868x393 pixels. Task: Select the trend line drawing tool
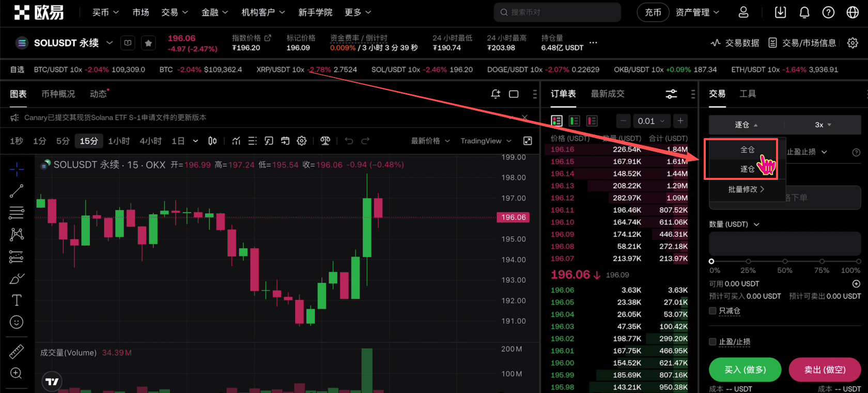point(17,191)
